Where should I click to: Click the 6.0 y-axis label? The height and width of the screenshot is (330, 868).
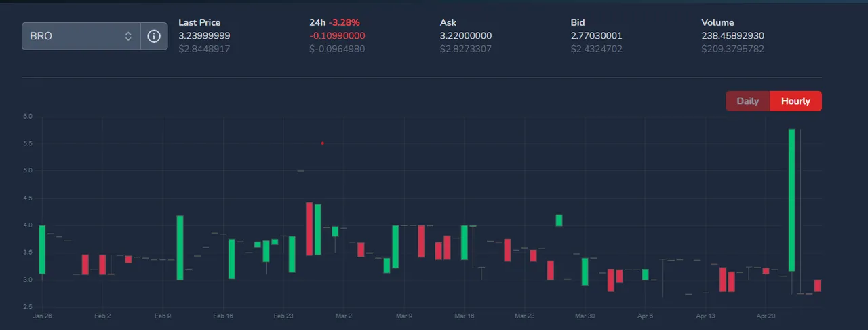28,117
